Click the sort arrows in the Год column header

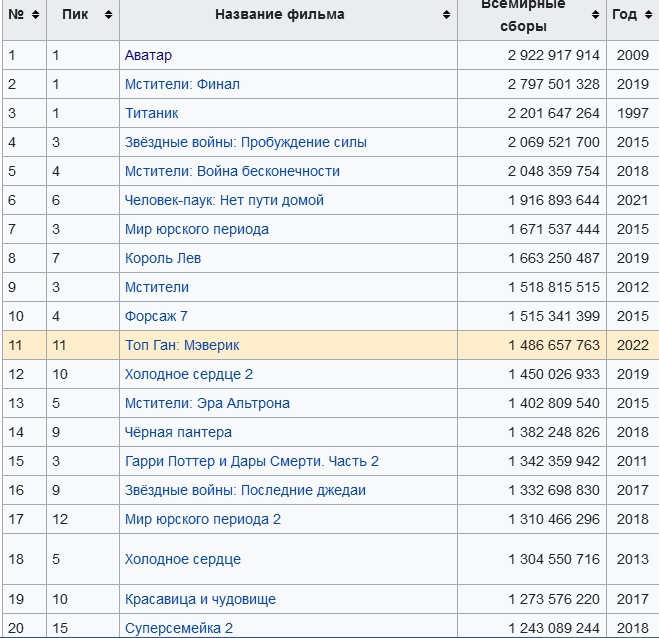[648, 15]
